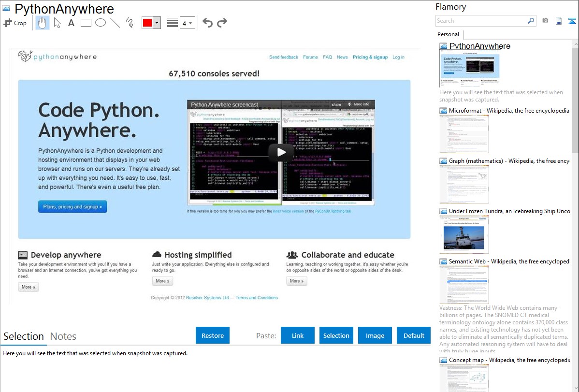Click "Pricing & signup" in the snapshot header
Image resolution: width=579 pixels, height=392 pixels.
[x=370, y=57]
